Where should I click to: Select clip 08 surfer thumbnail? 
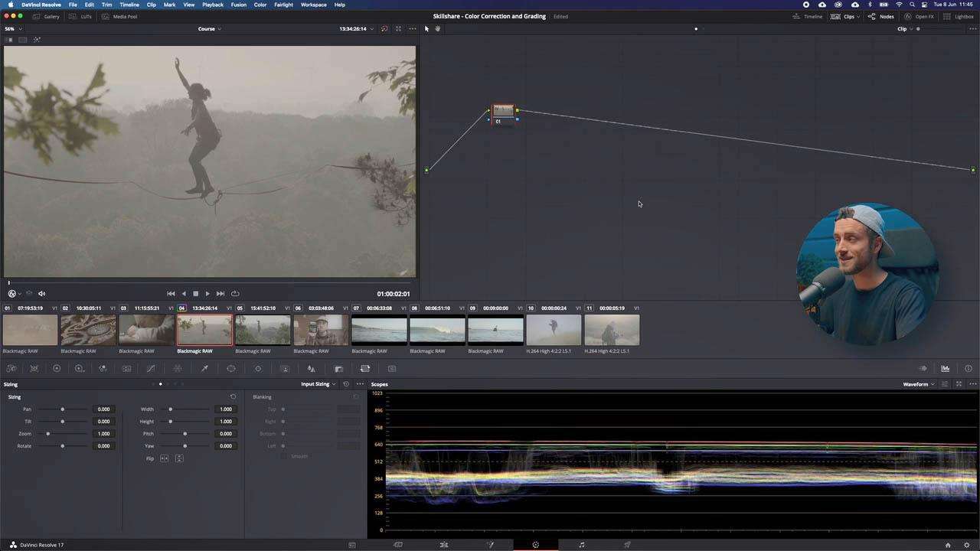437,330
